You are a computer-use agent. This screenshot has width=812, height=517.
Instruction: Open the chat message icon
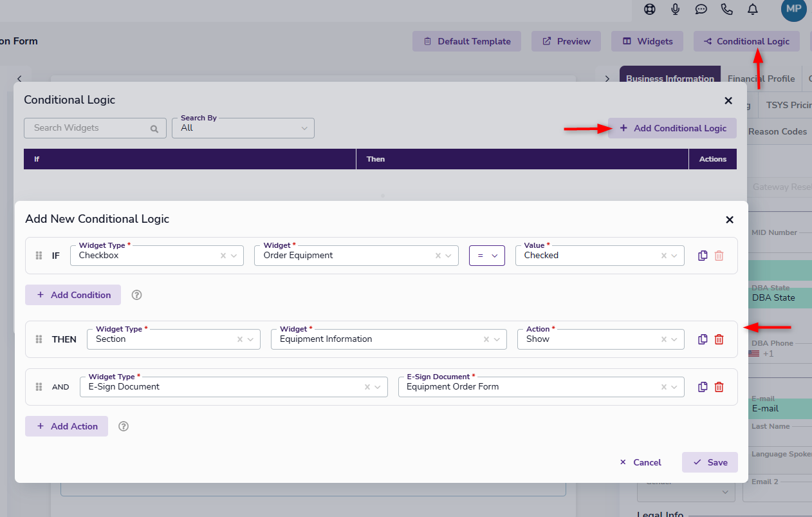tap(701, 9)
